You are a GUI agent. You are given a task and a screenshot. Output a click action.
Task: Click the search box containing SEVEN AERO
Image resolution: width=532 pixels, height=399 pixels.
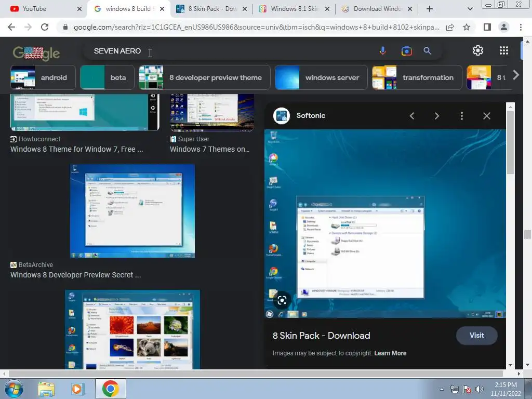(231, 51)
